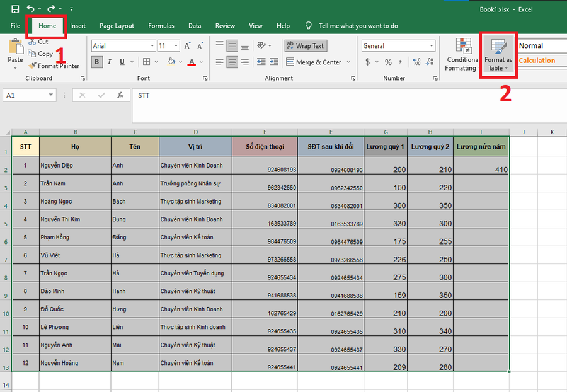This screenshot has height=392, width=567.
Task: Open Clipboard pane dialog launcher
Action: click(83, 78)
